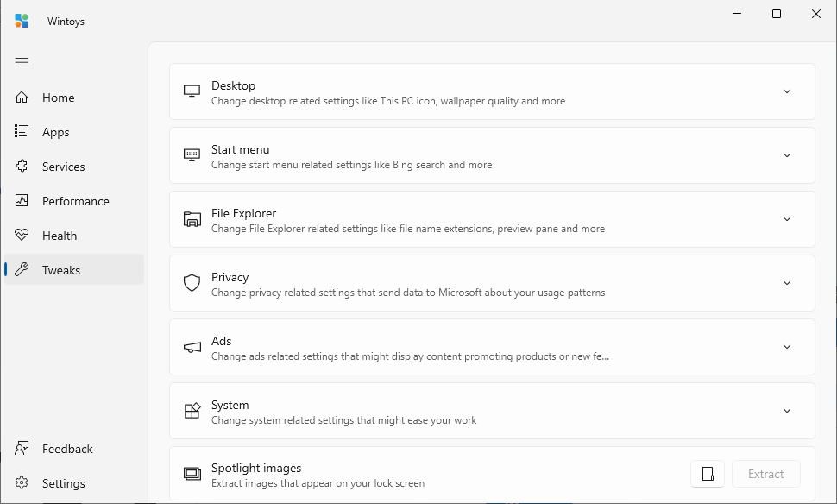837x504 pixels.
Task: Expand the Start menu chevron
Action: tap(787, 155)
